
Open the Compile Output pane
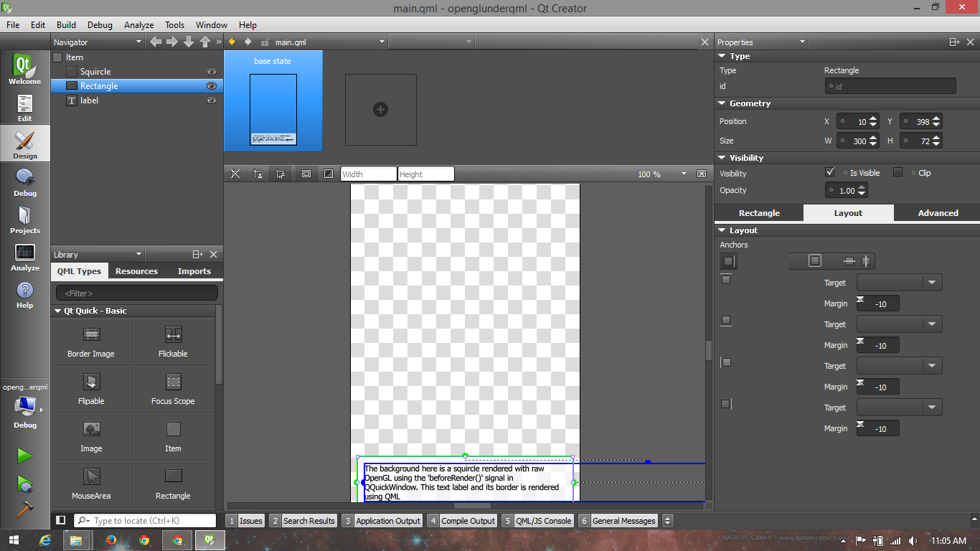point(462,521)
